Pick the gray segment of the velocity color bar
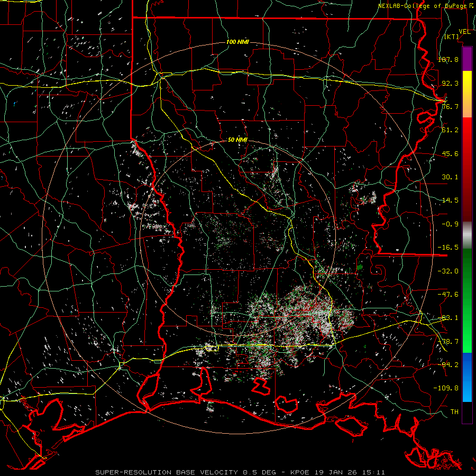Viewport: 476px width, 476px height. [467, 235]
